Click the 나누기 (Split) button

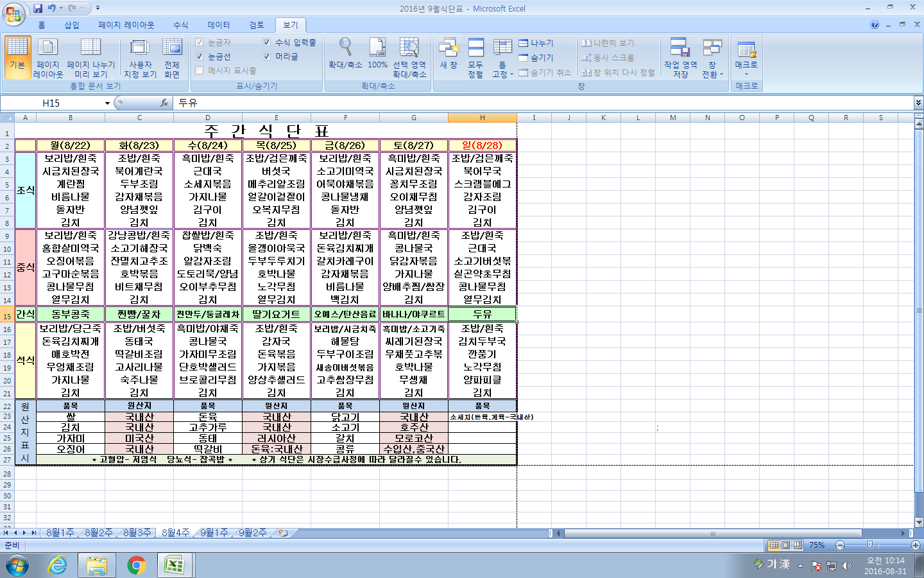[x=536, y=43]
